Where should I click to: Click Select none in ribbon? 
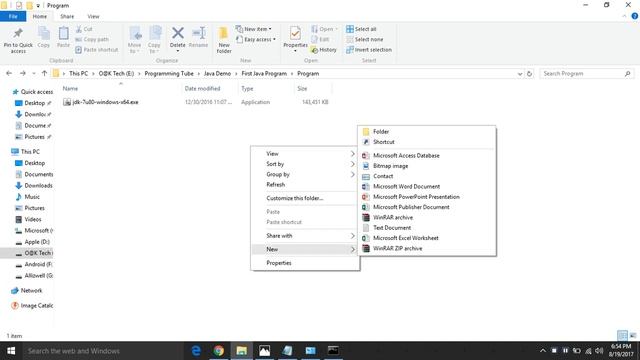tap(364, 39)
